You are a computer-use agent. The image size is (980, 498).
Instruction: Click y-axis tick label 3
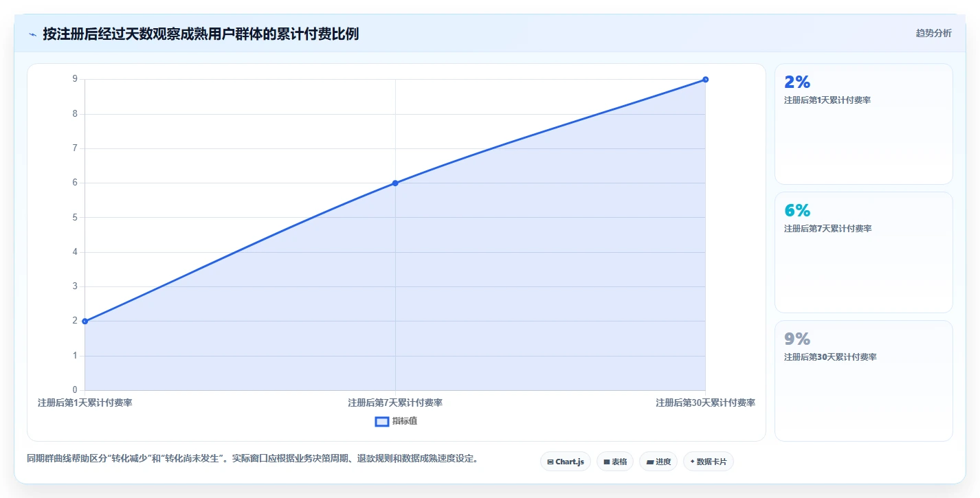pyautogui.click(x=75, y=286)
